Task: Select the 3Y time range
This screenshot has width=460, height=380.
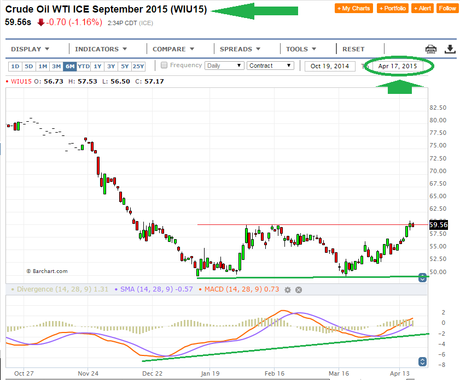Action: pyautogui.click(x=111, y=66)
